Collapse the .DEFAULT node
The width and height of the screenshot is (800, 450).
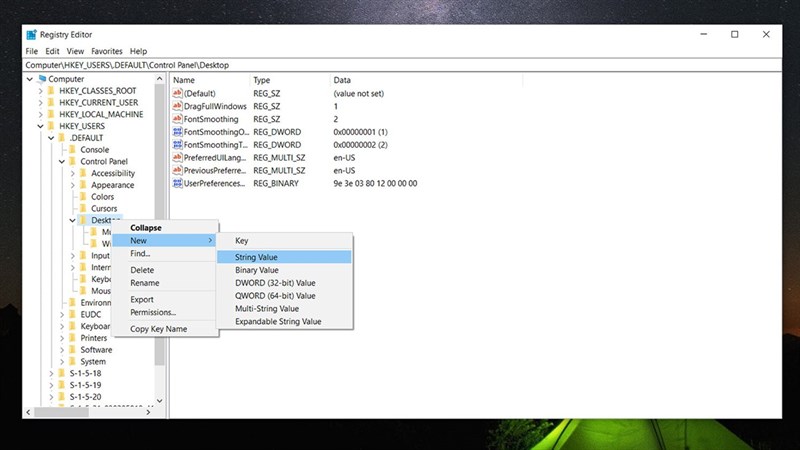[51, 138]
